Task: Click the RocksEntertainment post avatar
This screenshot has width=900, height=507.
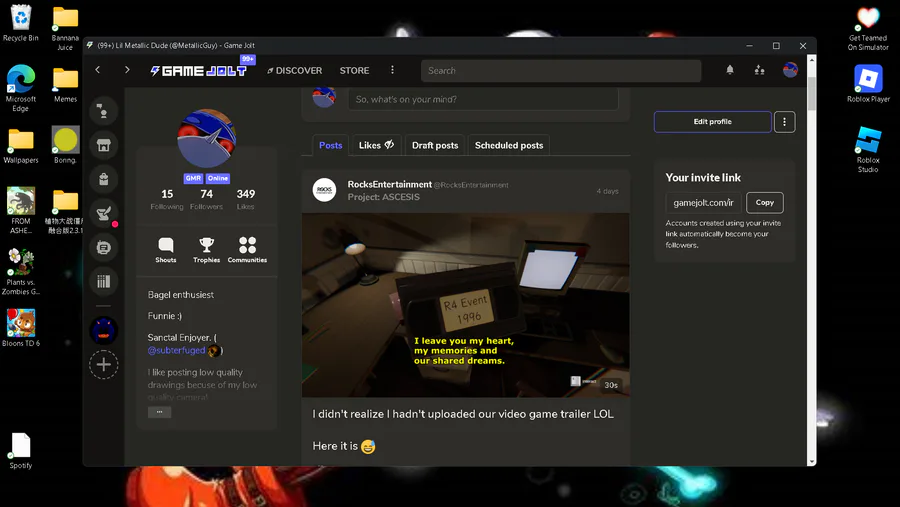Action: (x=324, y=189)
